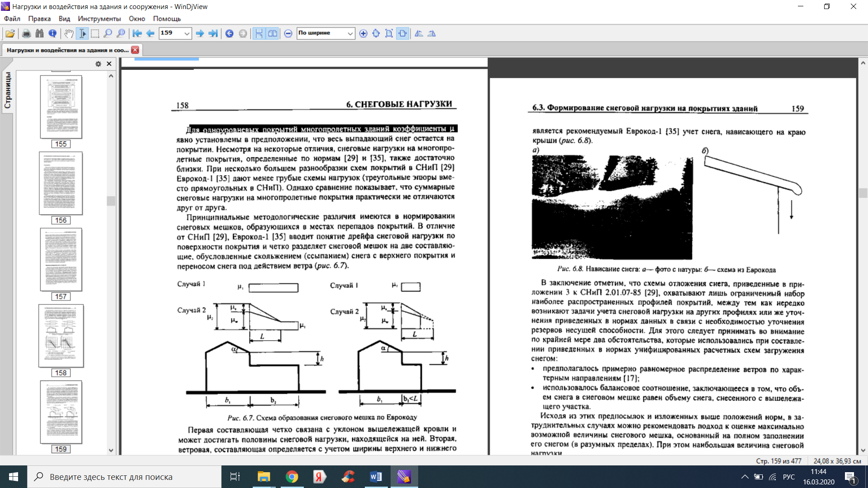Click the taskbar search box
The width and height of the screenshot is (868, 488).
coord(124,477)
